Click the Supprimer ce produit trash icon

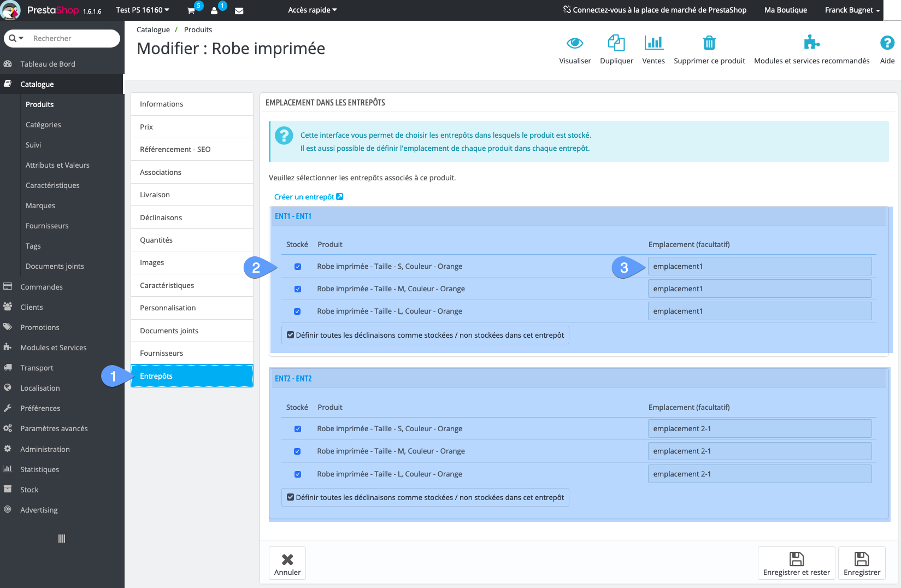709,43
